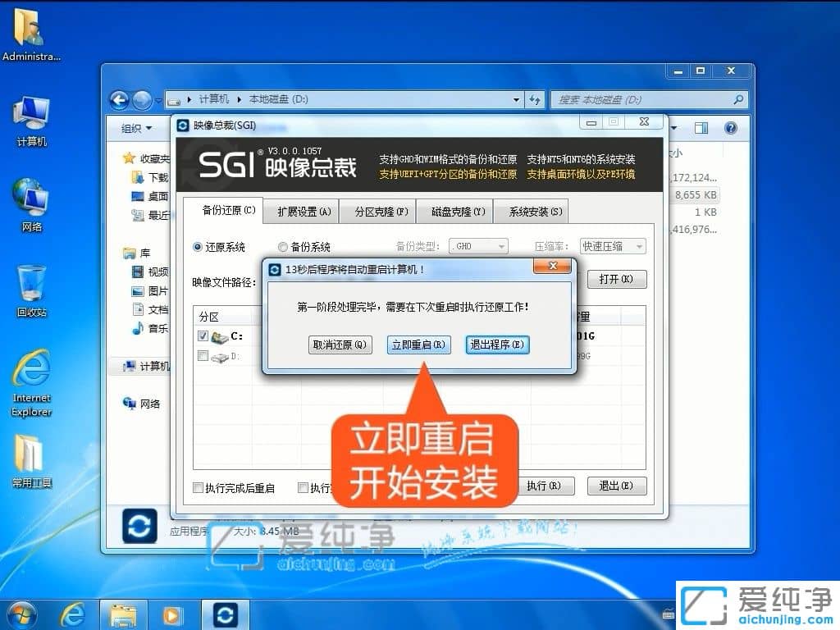Open the 压缩率 快速压缩 dropdown
Screen dimensions: 840x630
pyautogui.click(x=613, y=245)
